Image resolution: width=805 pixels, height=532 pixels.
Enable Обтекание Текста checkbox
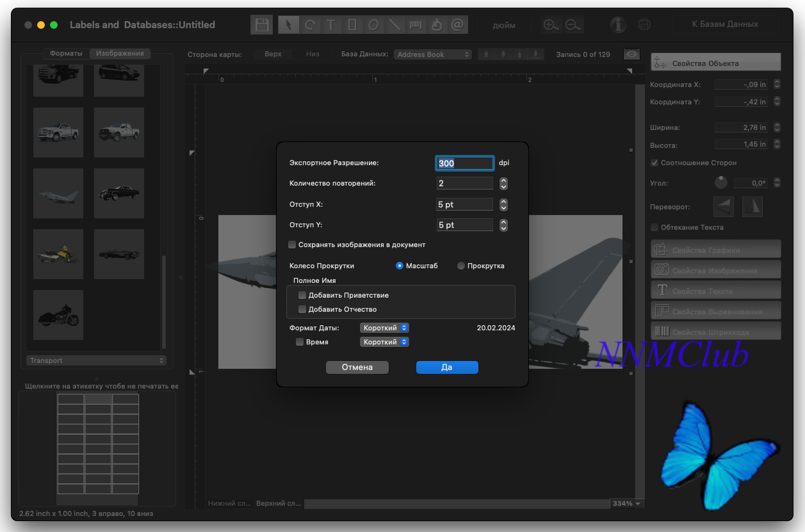coord(655,227)
